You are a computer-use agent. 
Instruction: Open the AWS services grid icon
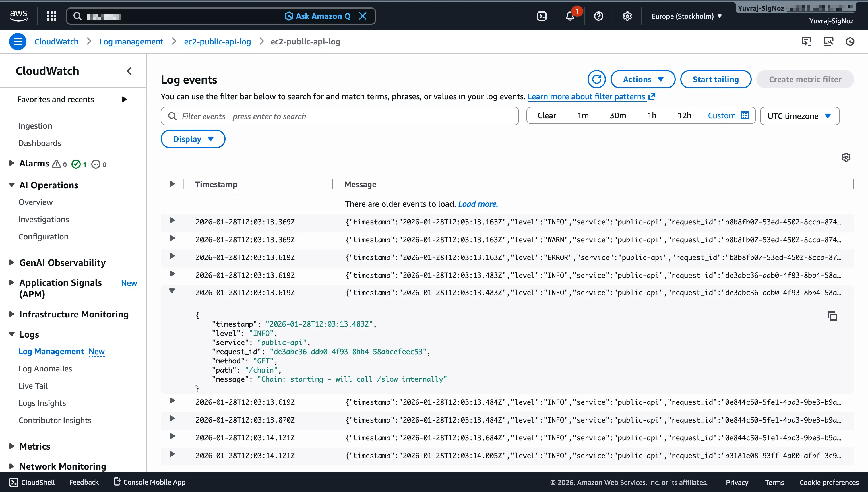tap(51, 16)
